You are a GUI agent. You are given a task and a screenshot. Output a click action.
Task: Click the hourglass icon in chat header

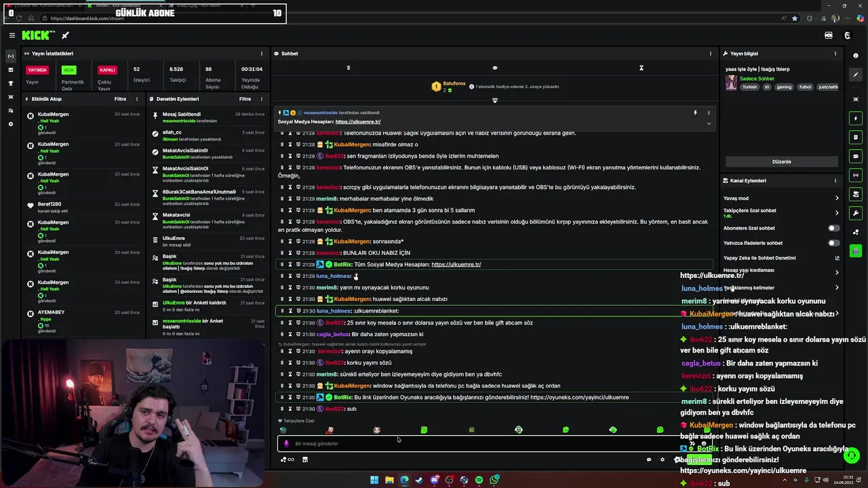[x=641, y=68]
